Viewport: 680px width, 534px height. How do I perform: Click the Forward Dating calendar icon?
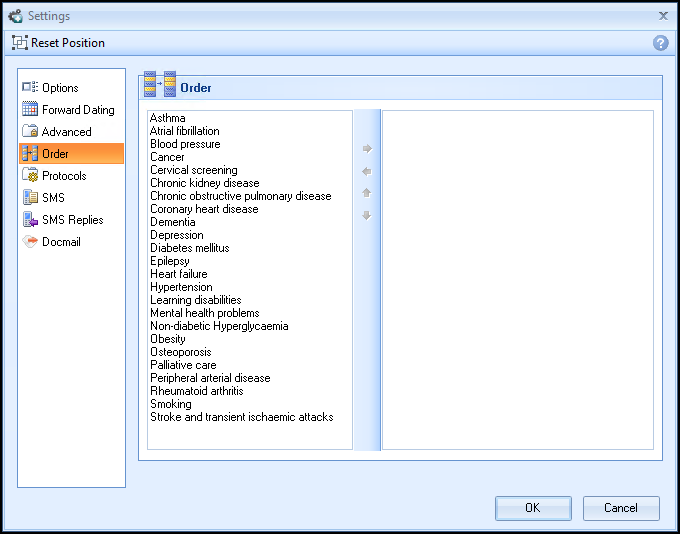click(x=30, y=110)
